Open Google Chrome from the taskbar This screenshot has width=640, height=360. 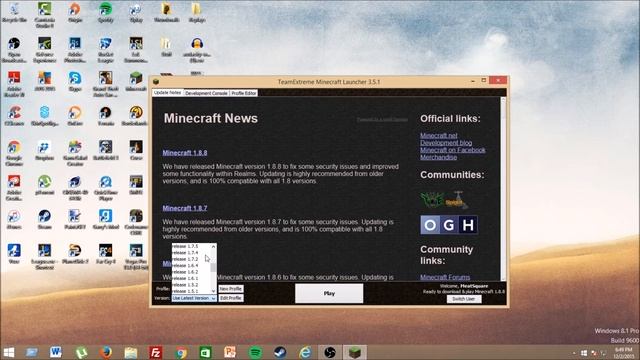click(x=181, y=352)
